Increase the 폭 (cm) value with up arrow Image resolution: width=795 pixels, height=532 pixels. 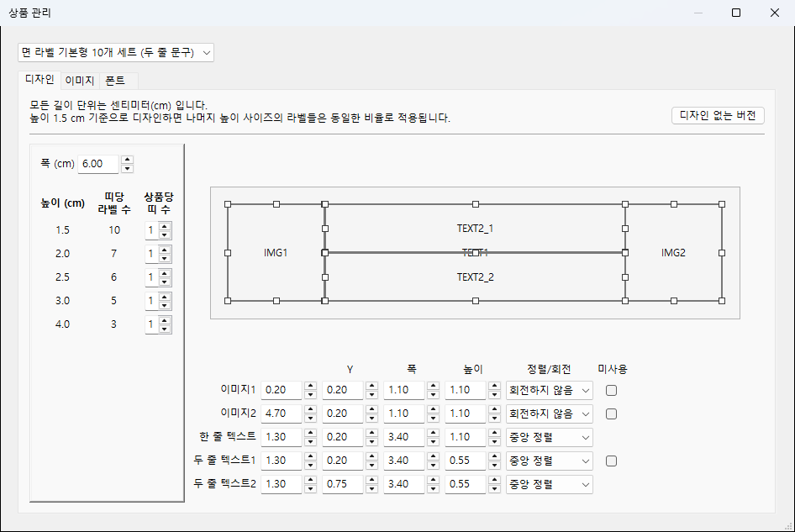coord(128,160)
